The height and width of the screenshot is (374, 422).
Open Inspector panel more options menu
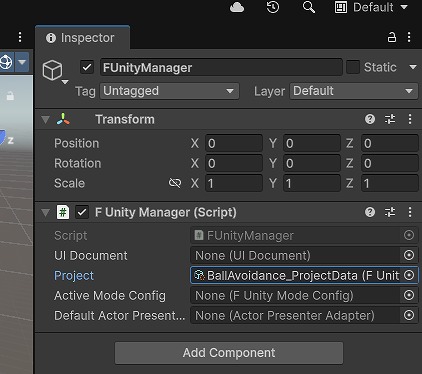[x=409, y=37]
